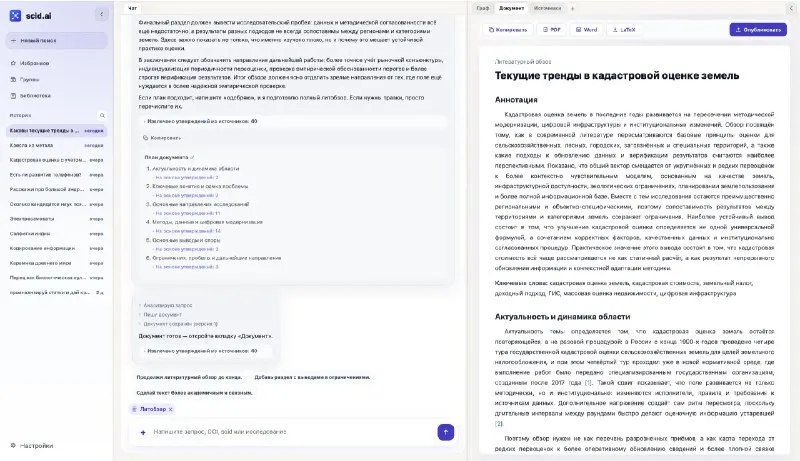Viewport: 800px width, 461px height.
Task: Open history item 'Электросамокаты'
Action: point(56,219)
